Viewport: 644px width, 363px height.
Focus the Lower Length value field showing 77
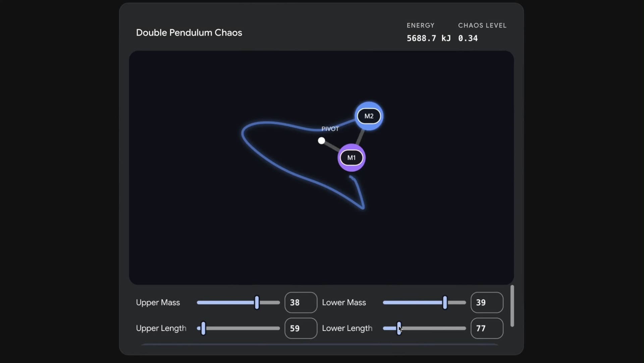(487, 328)
